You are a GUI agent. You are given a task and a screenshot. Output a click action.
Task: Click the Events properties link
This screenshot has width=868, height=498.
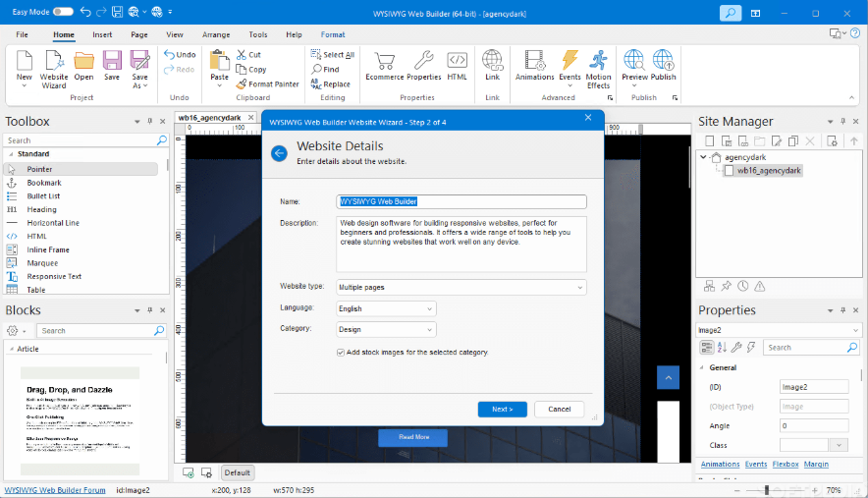(756, 465)
